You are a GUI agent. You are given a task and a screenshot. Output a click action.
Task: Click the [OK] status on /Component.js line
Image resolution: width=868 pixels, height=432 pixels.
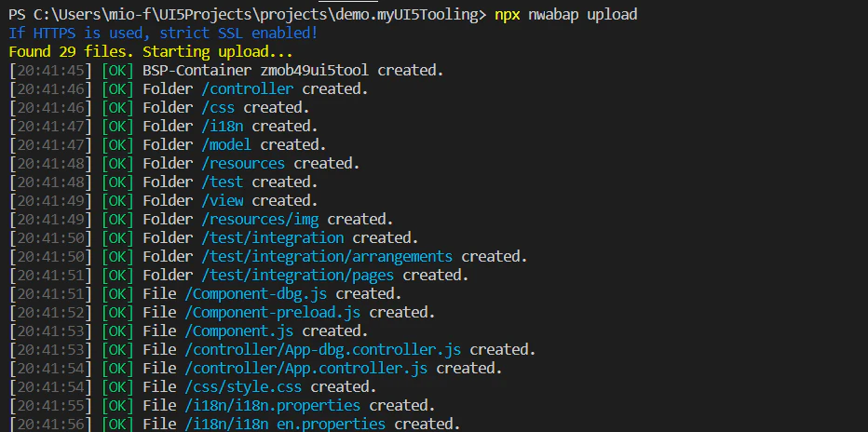tap(118, 331)
